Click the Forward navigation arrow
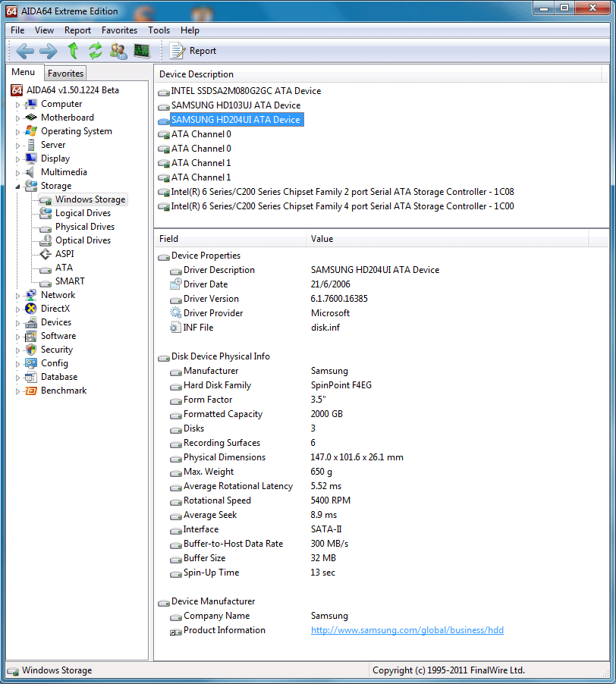616x684 pixels. pos(47,51)
